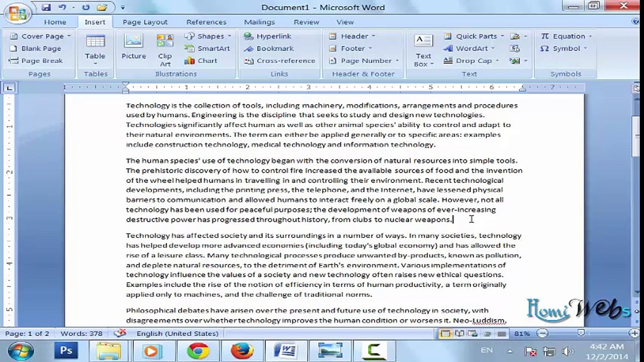Open the Mailings tab
This screenshot has width=644, height=362.
pyautogui.click(x=259, y=22)
